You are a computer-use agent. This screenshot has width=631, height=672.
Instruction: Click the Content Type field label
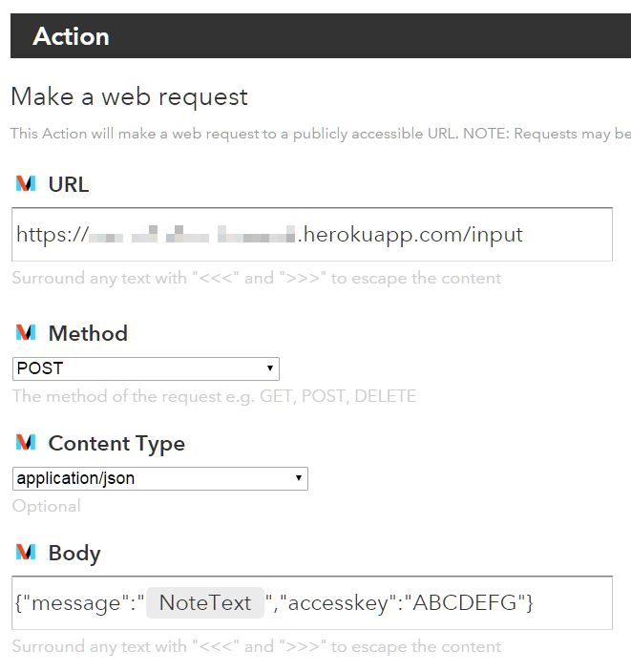pyautogui.click(x=116, y=443)
